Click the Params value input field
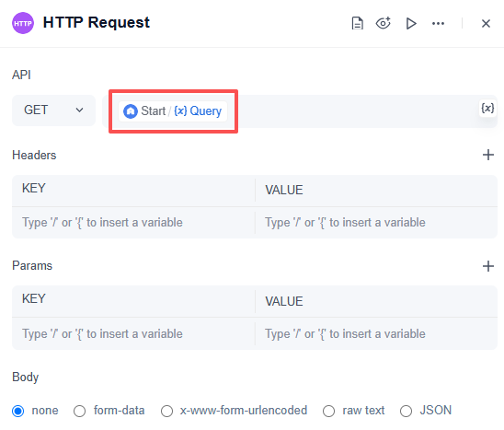 click(x=376, y=334)
